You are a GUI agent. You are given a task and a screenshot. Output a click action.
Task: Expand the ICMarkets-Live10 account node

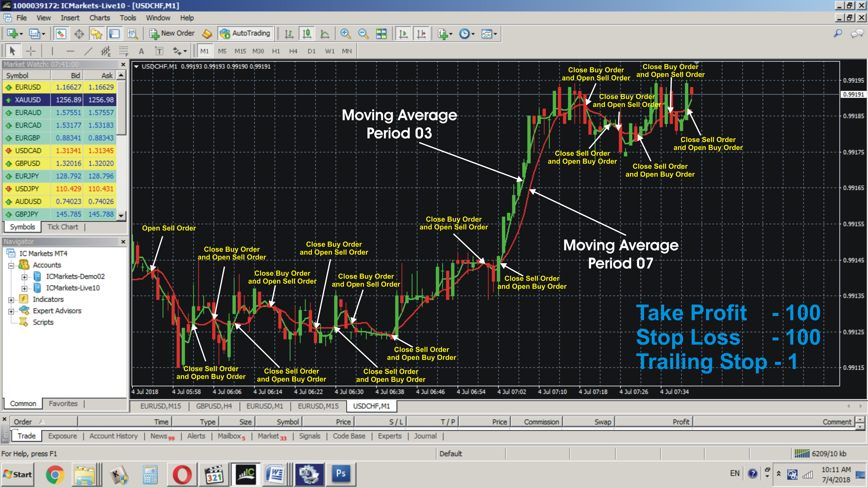(x=24, y=288)
